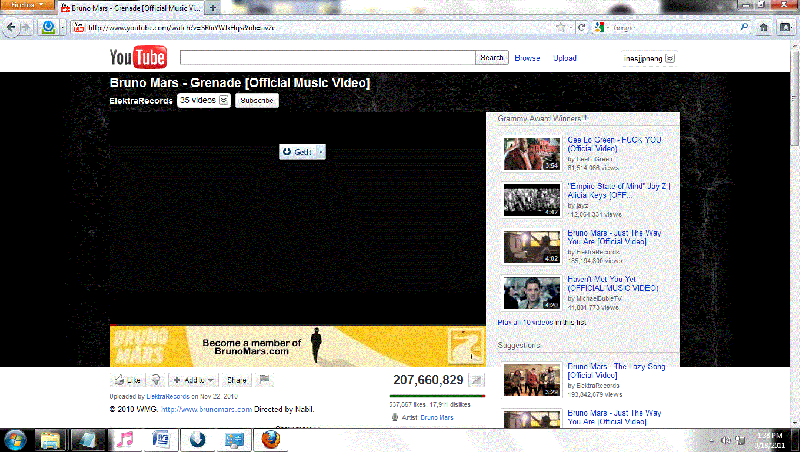Open Haven't Met You Yet video link

coord(613,284)
